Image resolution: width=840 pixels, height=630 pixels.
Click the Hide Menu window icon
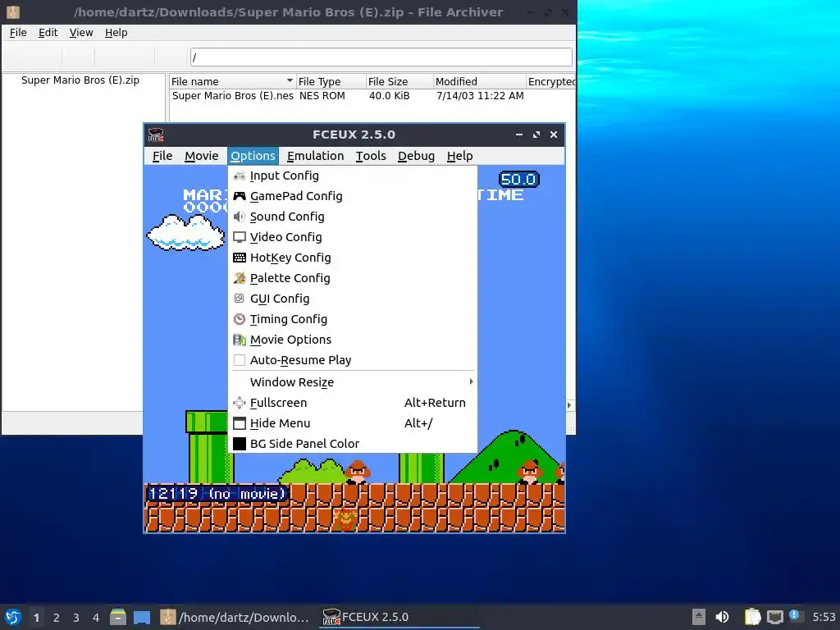coord(240,423)
